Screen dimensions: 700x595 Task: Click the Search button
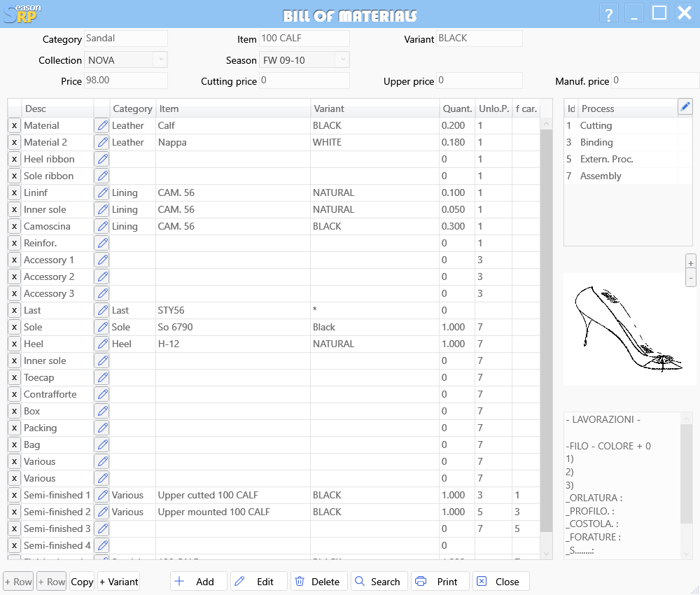[379, 582]
